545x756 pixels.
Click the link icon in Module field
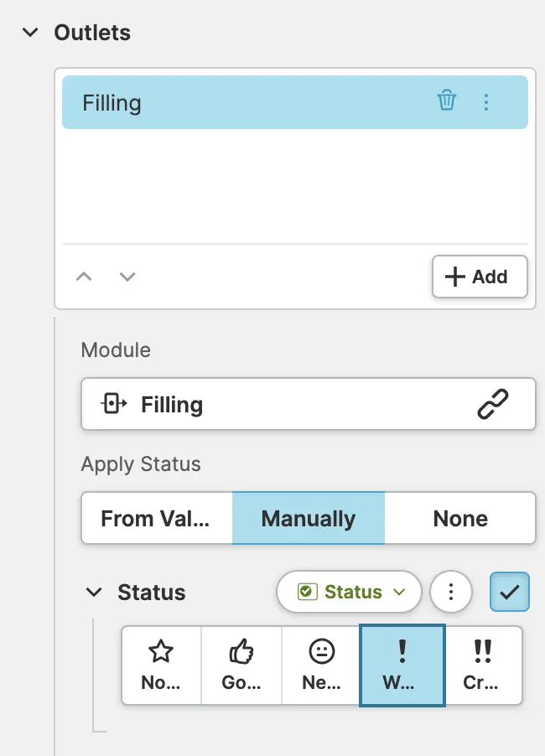pos(492,405)
